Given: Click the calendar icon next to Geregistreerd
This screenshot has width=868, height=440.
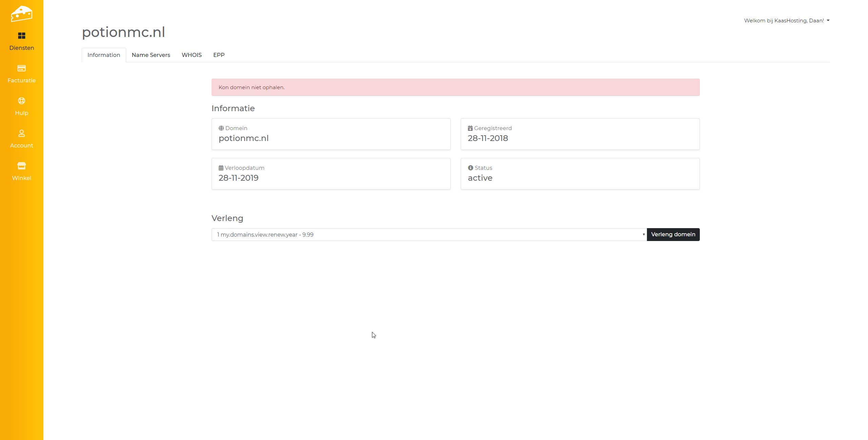Looking at the screenshot, I should point(470,128).
